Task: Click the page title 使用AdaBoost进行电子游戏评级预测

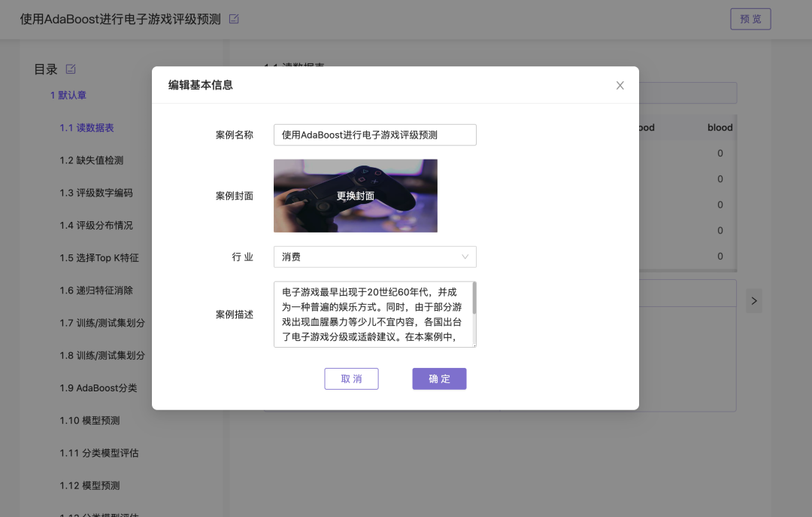Action: (120, 19)
